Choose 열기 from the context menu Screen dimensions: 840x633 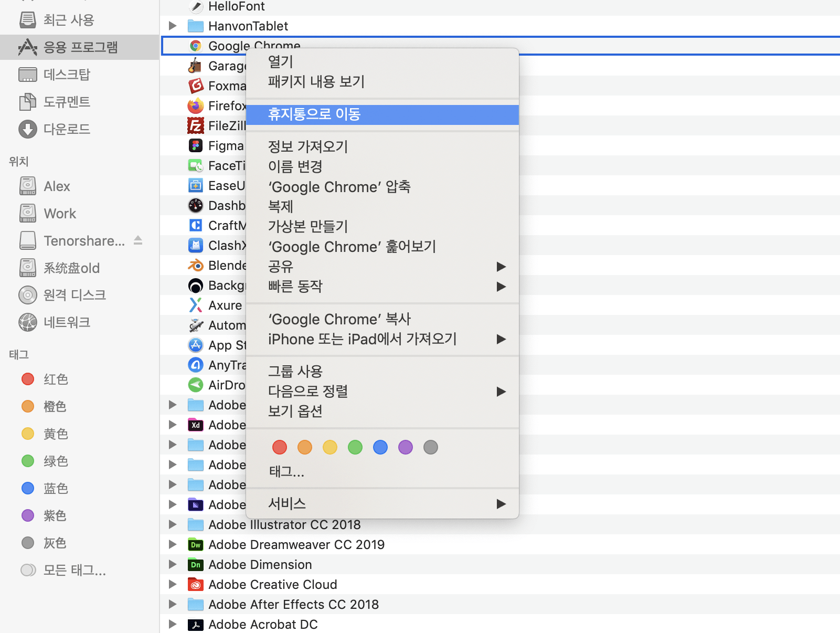(x=382, y=62)
